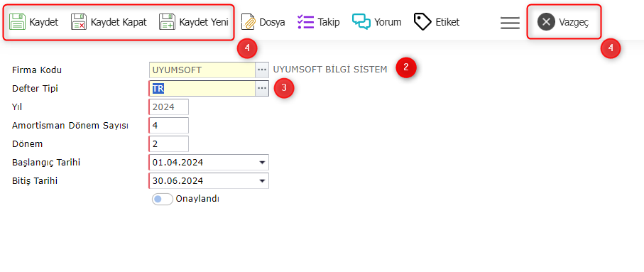The height and width of the screenshot is (272, 644).
Task: Click the Defter Tipi label
Action: (36, 88)
